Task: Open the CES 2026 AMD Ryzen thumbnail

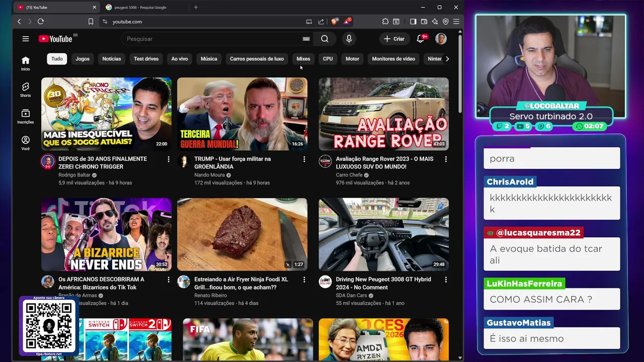Action: pyautogui.click(x=383, y=339)
